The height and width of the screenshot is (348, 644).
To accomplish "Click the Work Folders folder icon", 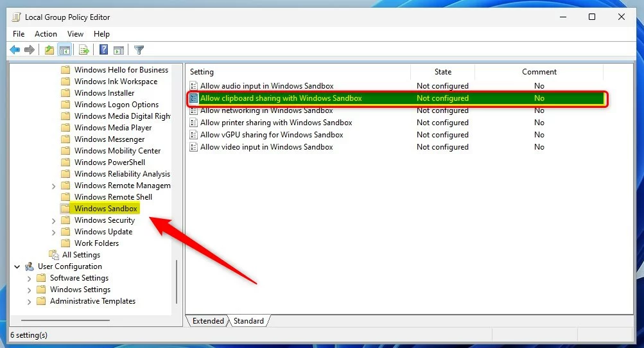I will tap(65, 243).
